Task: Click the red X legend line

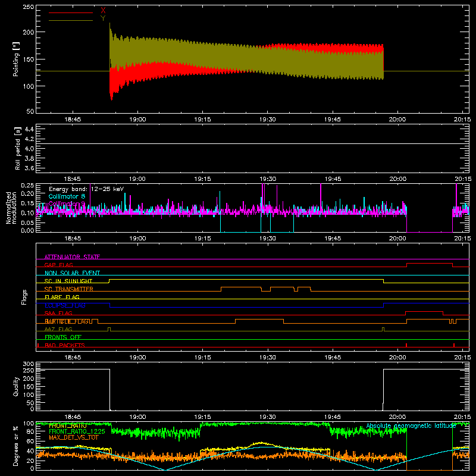Action: (x=70, y=12)
